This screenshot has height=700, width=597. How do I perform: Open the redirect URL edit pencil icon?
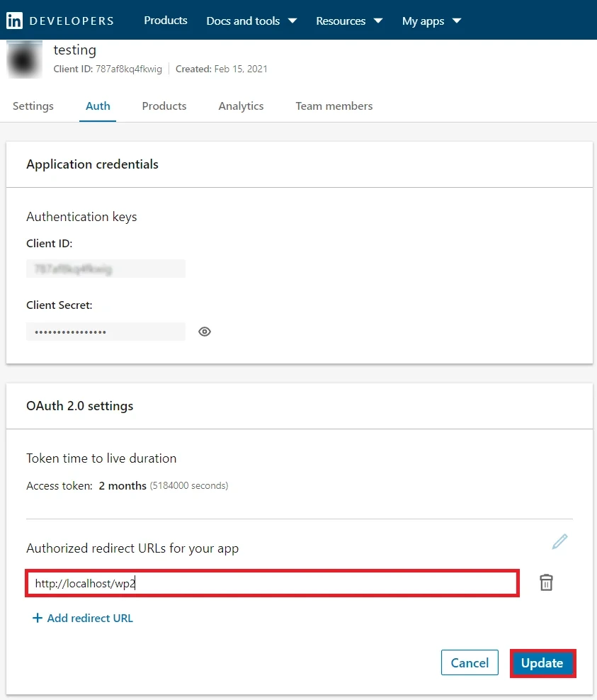point(559,541)
